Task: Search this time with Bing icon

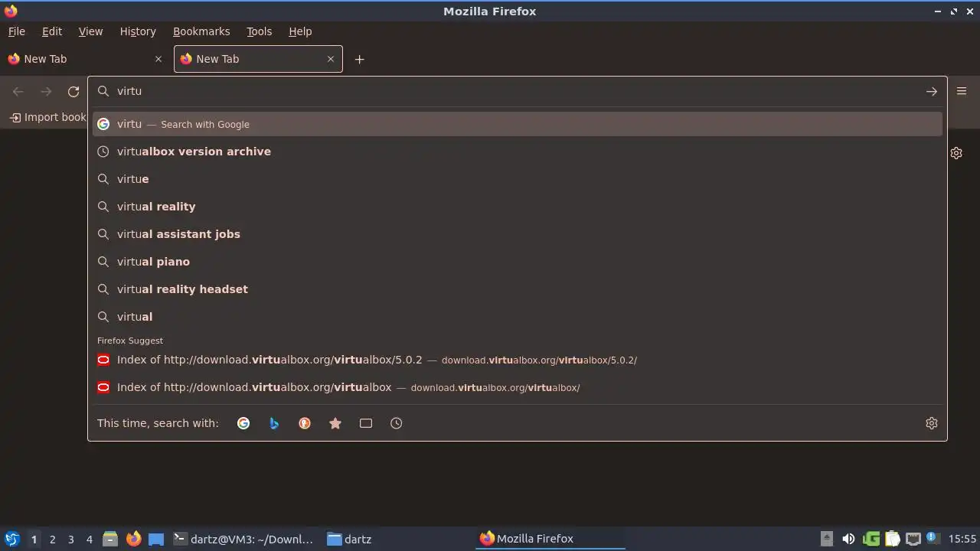Action: click(x=274, y=423)
